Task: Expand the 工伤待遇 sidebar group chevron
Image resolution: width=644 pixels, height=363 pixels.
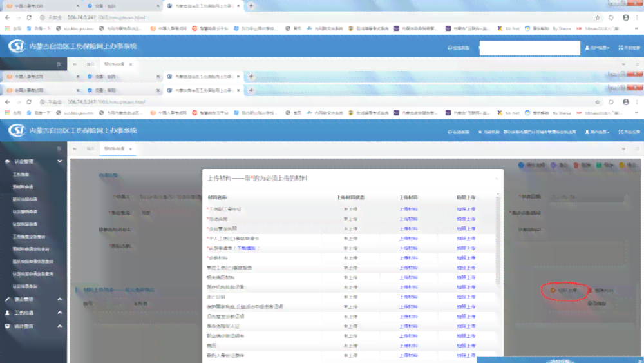Action: click(59, 313)
